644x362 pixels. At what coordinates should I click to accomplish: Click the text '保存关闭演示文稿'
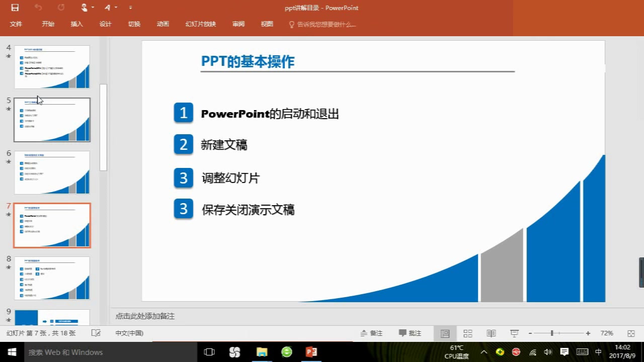click(x=248, y=210)
